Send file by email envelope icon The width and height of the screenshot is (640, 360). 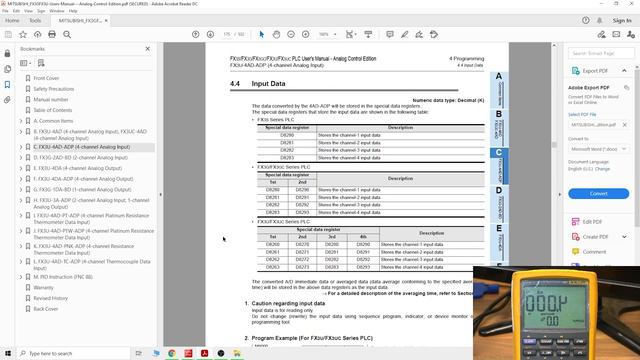coord(616,35)
